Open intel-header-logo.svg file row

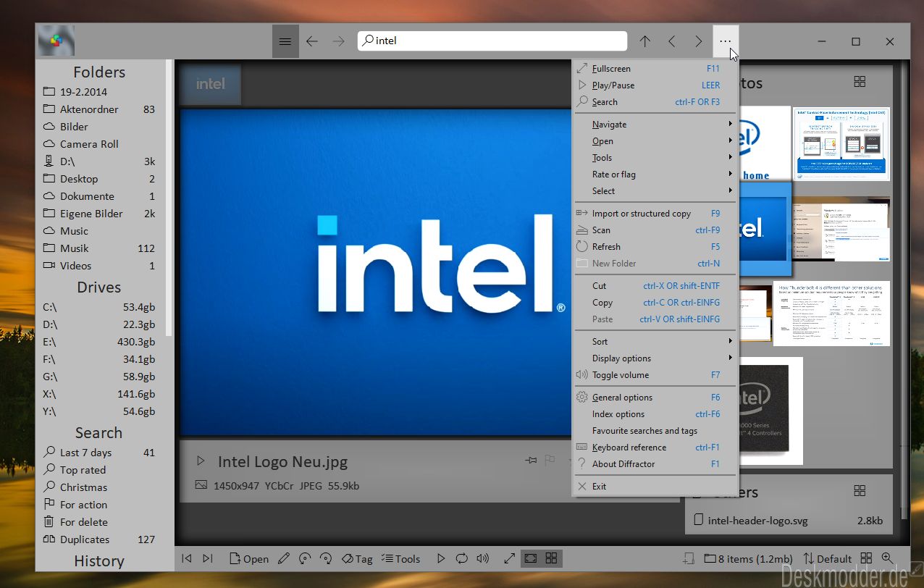click(788, 520)
